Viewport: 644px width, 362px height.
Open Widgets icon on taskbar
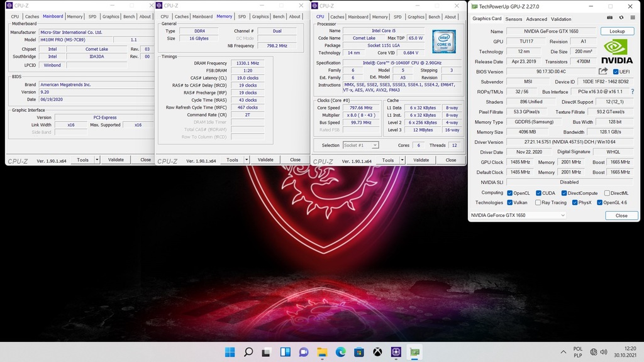click(285, 352)
